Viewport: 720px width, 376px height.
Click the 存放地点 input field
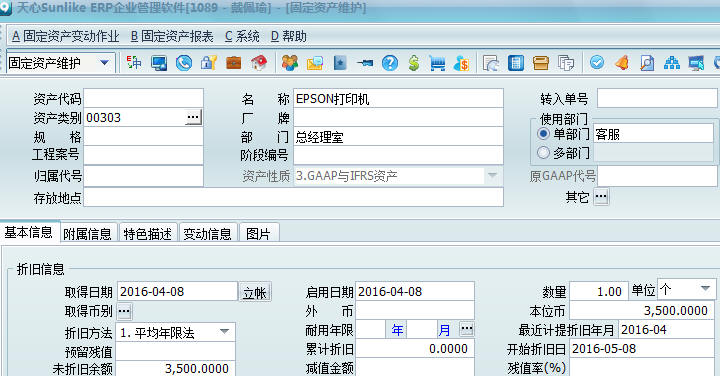[293, 197]
